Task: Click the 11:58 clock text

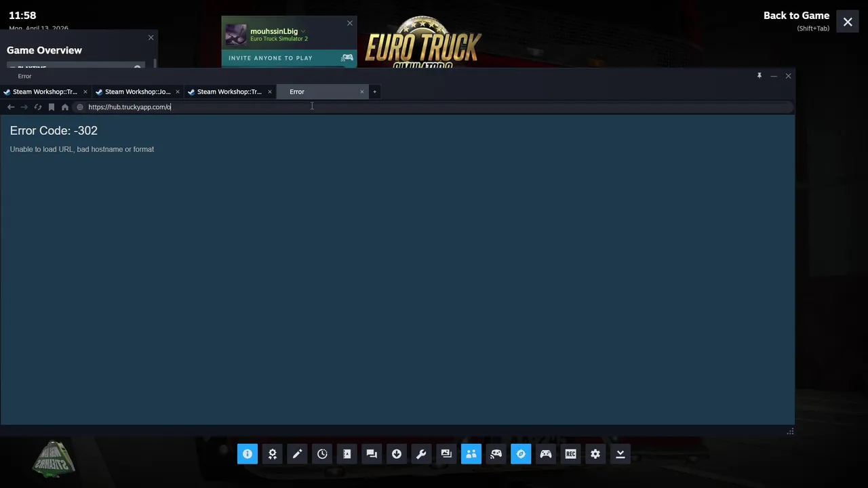Action: tap(22, 15)
